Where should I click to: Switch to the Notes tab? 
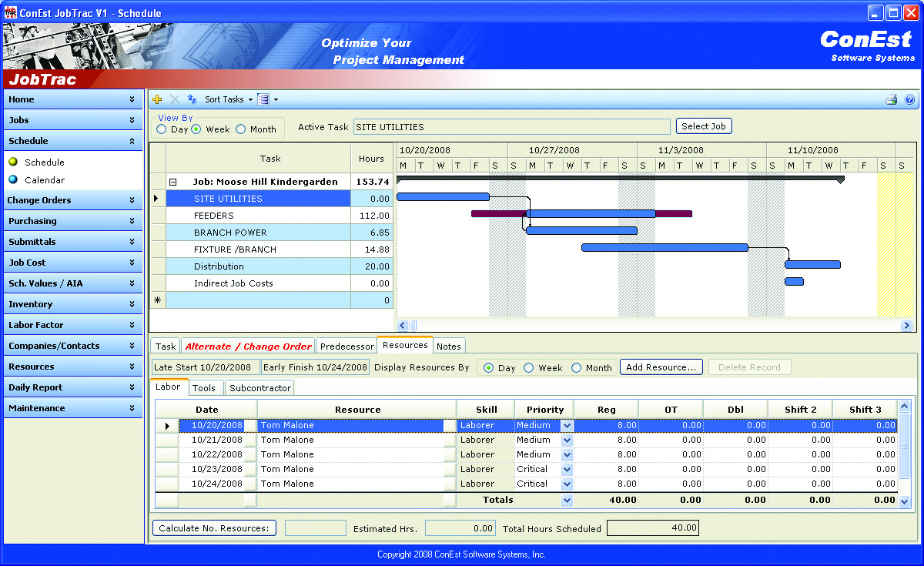click(449, 347)
